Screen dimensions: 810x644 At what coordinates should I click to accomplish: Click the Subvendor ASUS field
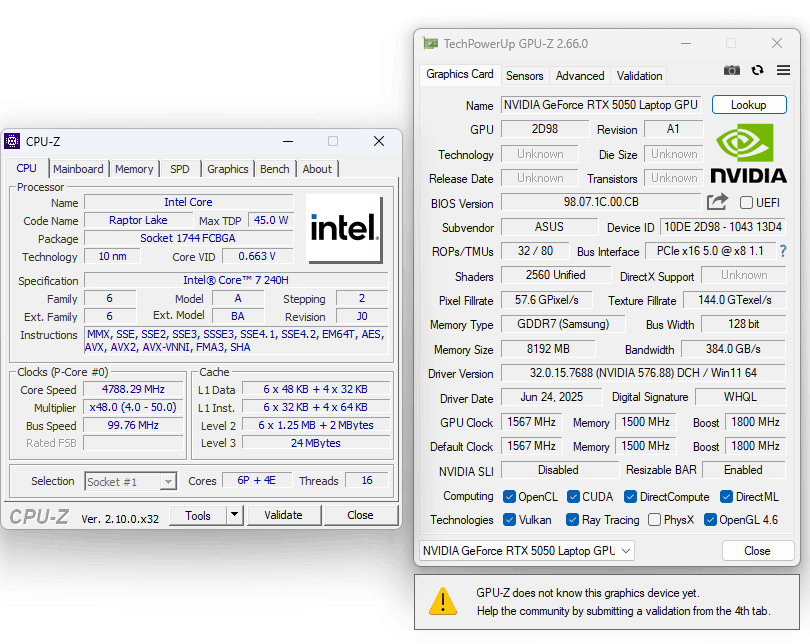point(549,227)
